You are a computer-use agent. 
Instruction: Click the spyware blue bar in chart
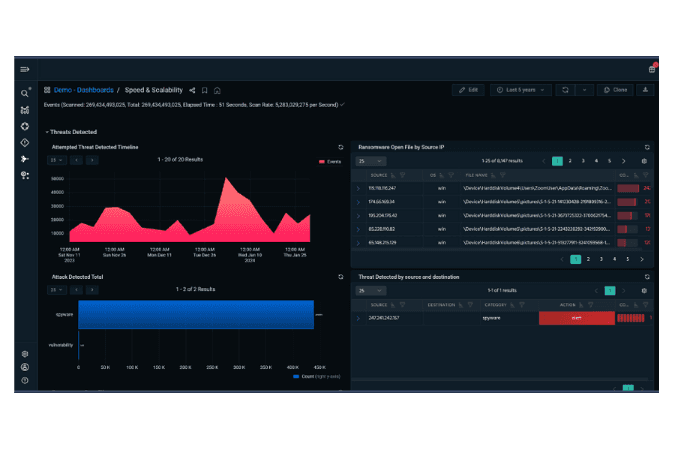(196, 315)
